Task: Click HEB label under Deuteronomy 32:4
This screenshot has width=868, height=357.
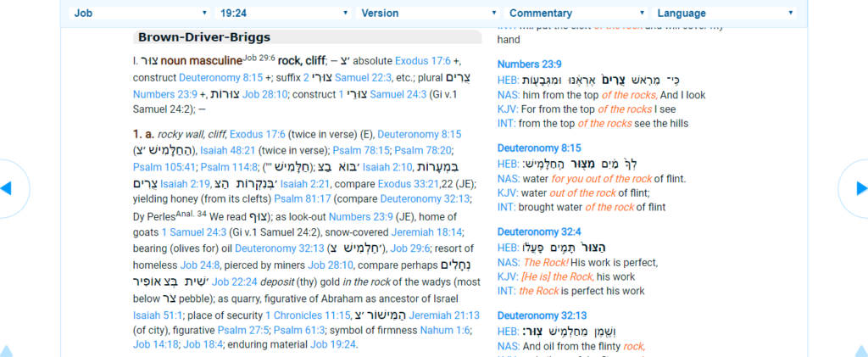Action: pyautogui.click(x=509, y=248)
